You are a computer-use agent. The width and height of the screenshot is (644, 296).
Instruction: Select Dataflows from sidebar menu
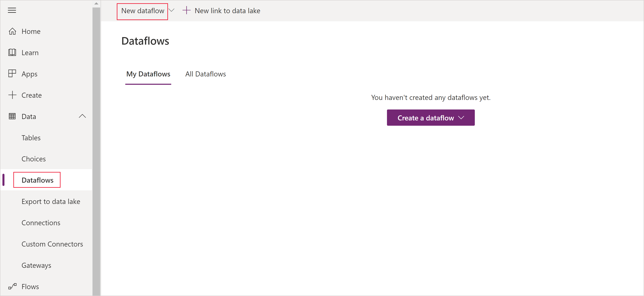(37, 180)
